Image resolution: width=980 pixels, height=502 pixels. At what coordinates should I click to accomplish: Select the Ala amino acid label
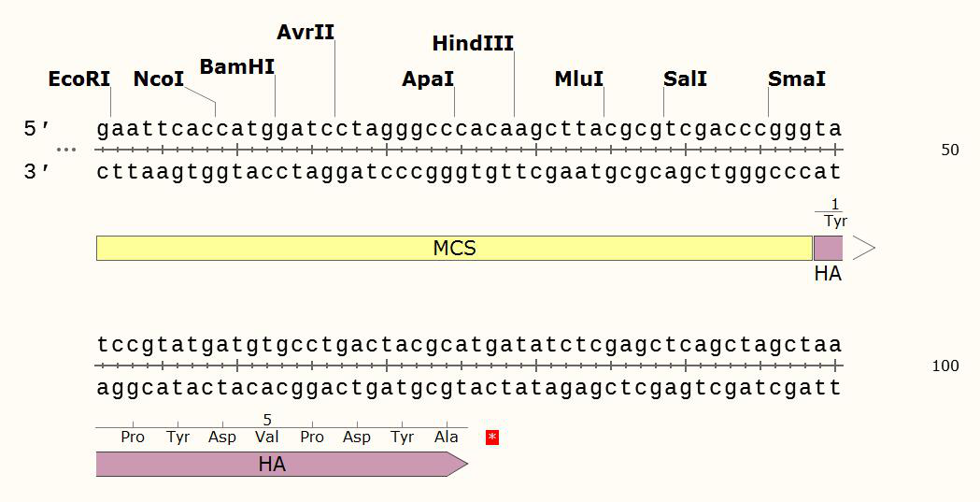(447, 437)
